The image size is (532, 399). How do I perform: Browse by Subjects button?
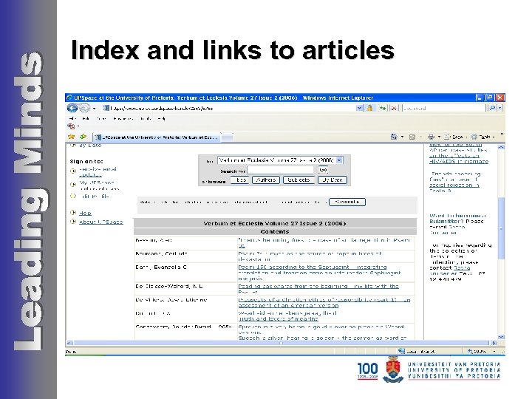coord(299,180)
